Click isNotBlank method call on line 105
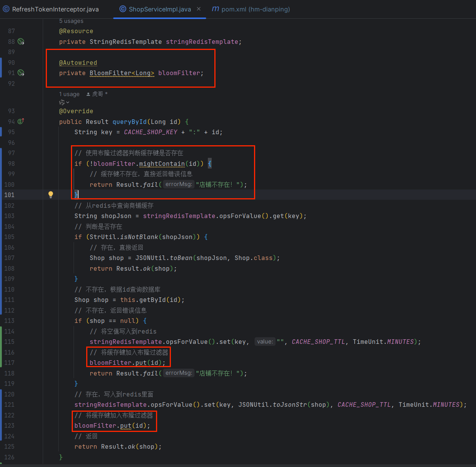This screenshot has height=467, width=476. 139,237
